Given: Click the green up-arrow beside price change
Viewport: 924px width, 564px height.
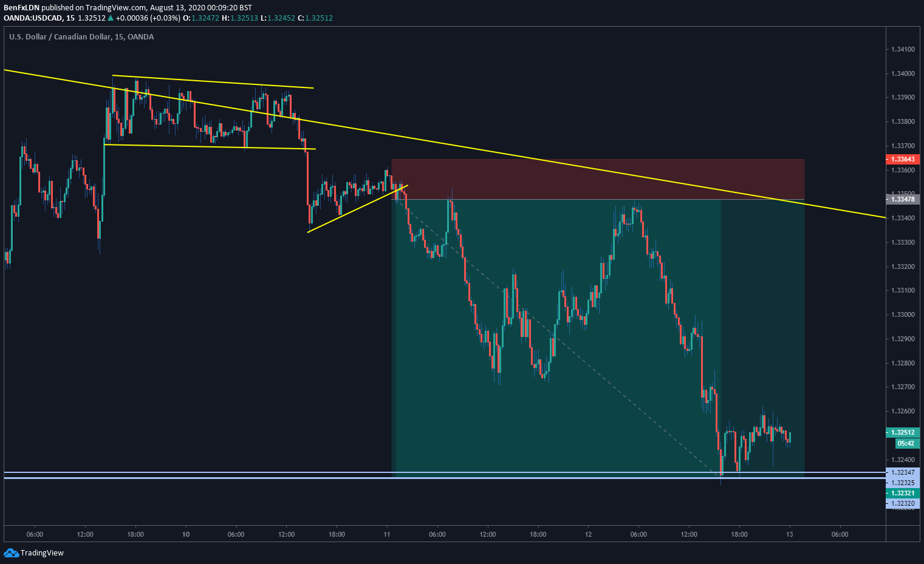Looking at the screenshot, I should [110, 18].
